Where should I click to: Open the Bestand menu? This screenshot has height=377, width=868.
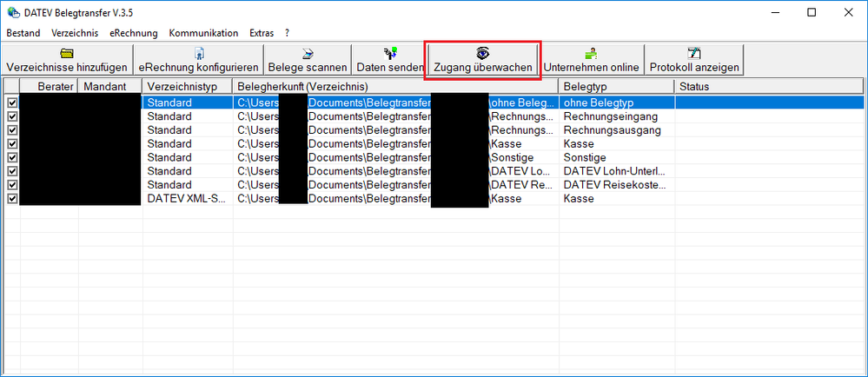[x=23, y=33]
